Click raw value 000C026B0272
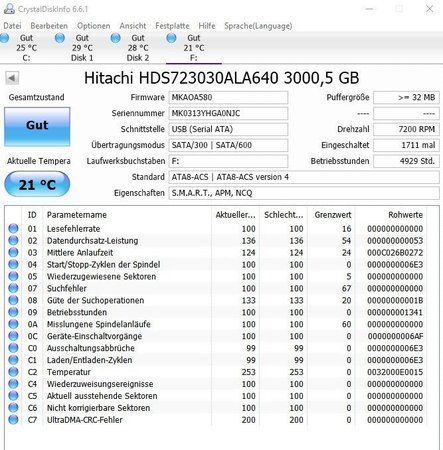This screenshot has height=450, width=443. 395,253
